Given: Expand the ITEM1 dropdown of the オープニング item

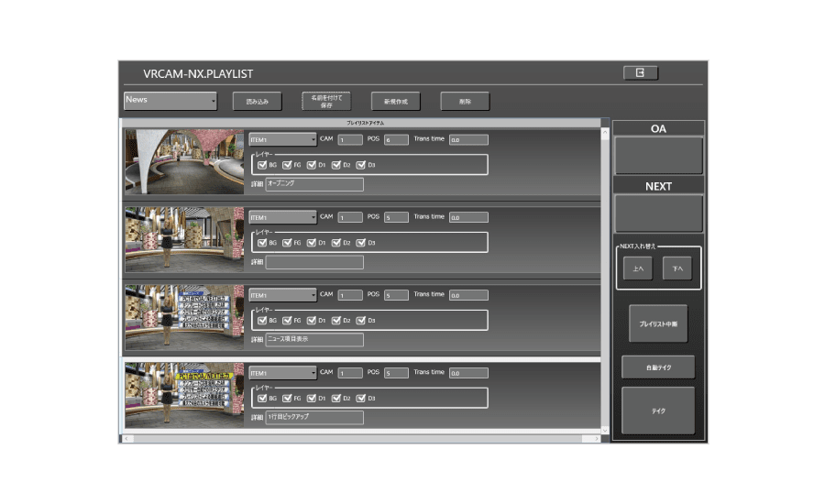Looking at the screenshot, I should 282,140.
